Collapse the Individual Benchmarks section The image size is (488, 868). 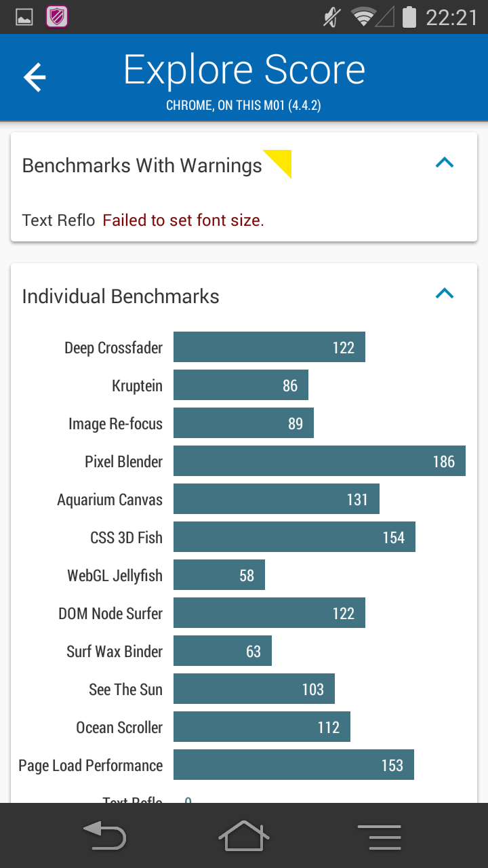(x=445, y=294)
